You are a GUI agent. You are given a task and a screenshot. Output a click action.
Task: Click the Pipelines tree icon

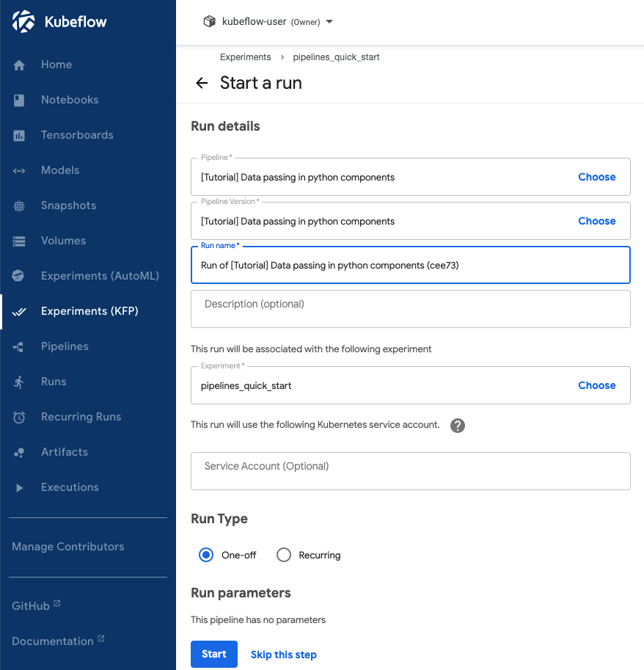point(18,347)
